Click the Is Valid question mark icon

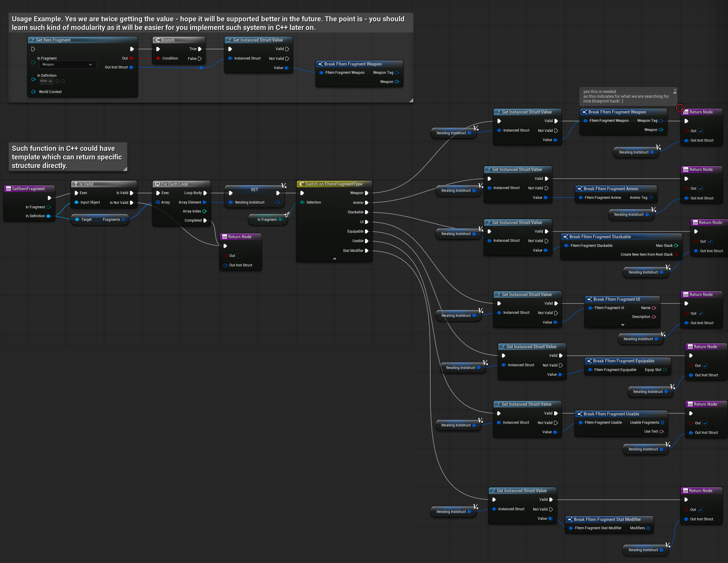click(x=76, y=184)
